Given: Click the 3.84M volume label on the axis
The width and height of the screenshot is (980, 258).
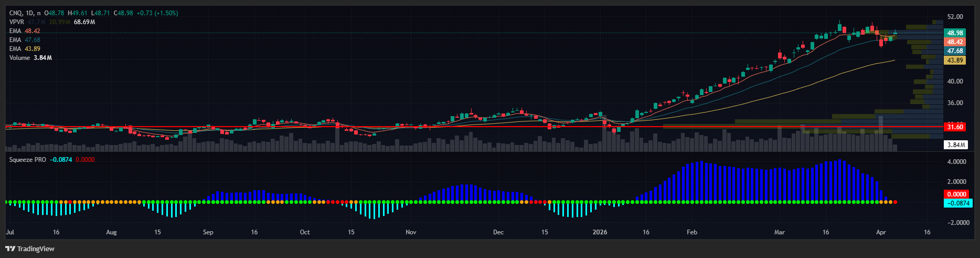Looking at the screenshot, I should tap(955, 145).
